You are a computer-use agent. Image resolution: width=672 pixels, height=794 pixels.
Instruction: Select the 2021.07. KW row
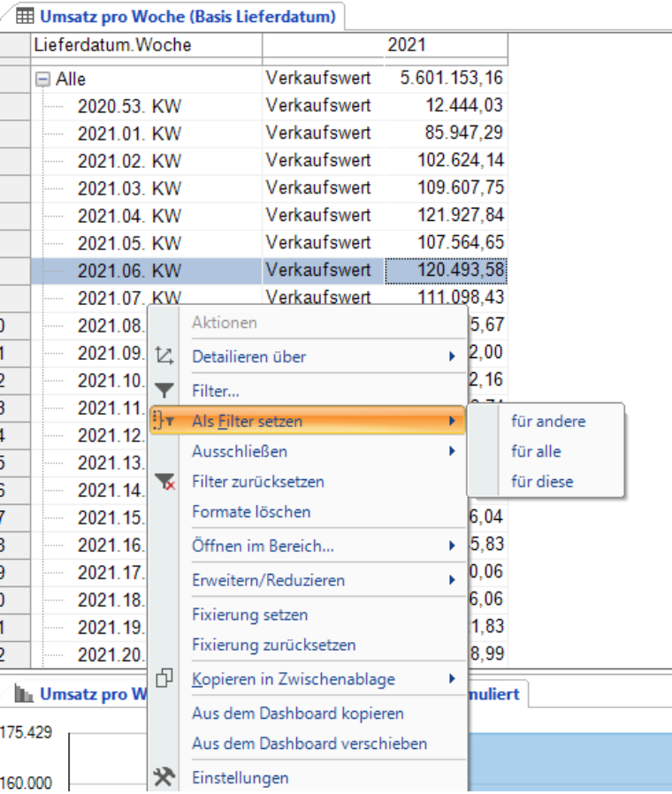coord(129,298)
